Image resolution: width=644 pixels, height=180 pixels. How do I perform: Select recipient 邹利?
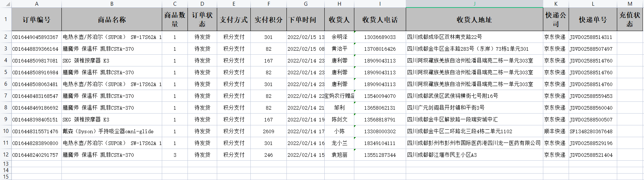[x=339, y=107]
